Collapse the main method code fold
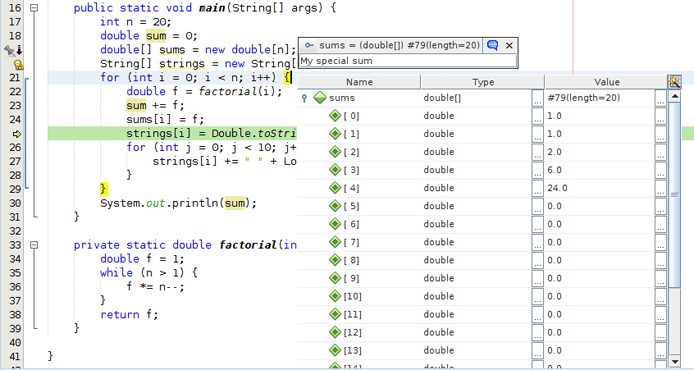This screenshot has height=370, width=694. 34,8
